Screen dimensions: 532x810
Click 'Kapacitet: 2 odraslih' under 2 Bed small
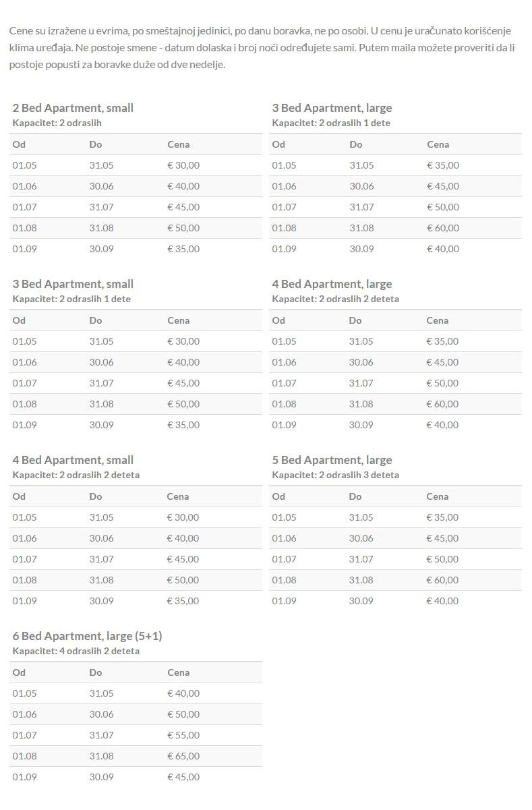[57, 123]
